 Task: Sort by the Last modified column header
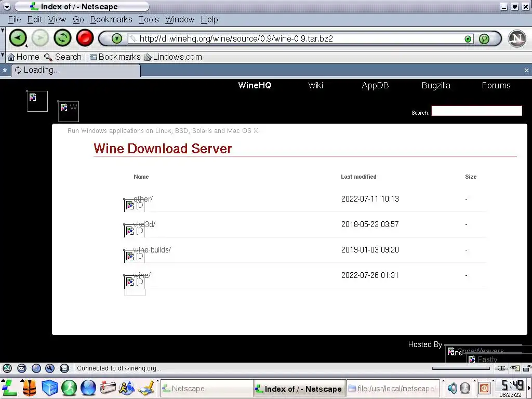(358, 177)
